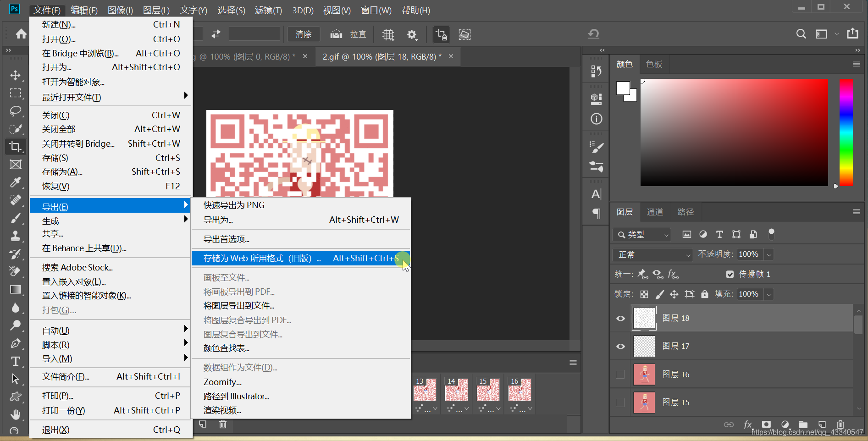This screenshot has width=868, height=441.
Task: Expand 最近打开文件 submenu
Action: (x=111, y=97)
